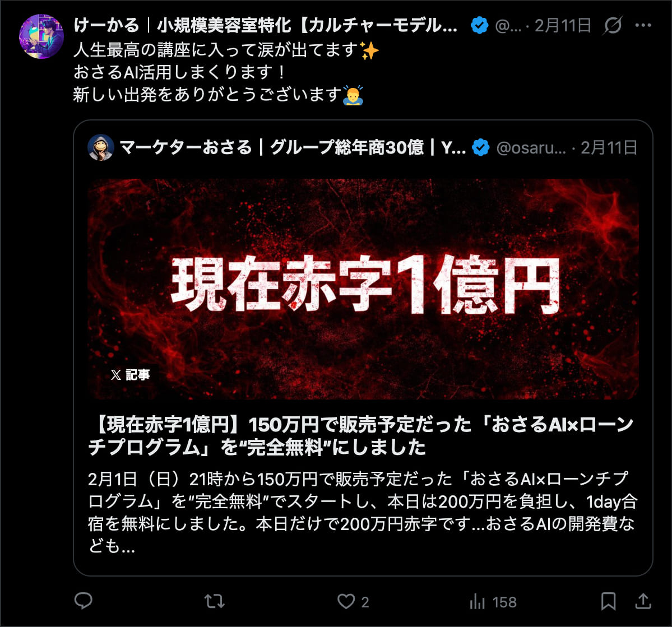Click the 2月11日 timestamp of main post
672x627 pixels.
pyautogui.click(x=563, y=25)
